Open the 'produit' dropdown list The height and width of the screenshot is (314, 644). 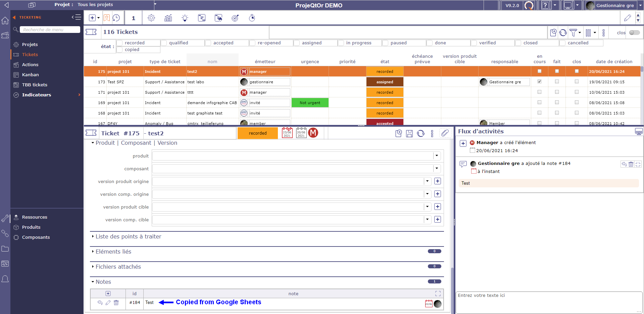tap(437, 156)
